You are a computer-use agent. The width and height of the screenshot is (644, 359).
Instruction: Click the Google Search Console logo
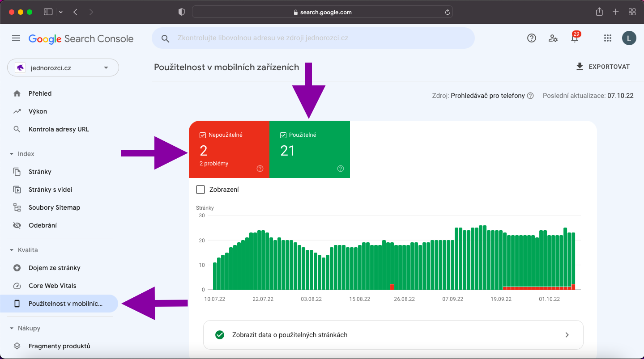(81, 39)
